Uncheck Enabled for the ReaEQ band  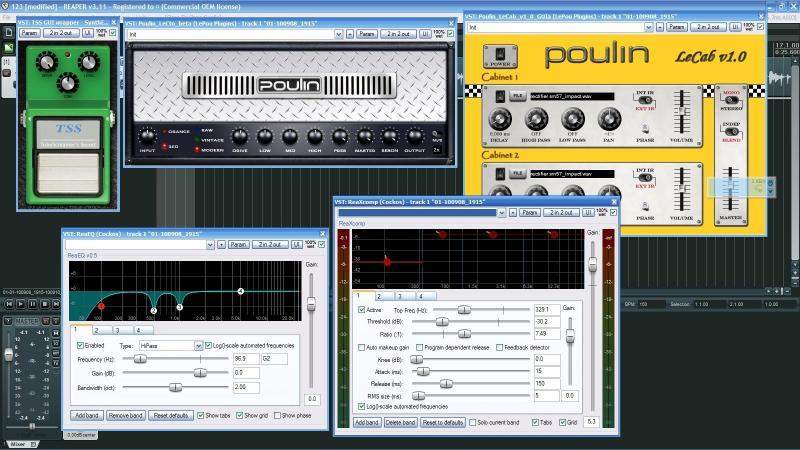[80, 345]
